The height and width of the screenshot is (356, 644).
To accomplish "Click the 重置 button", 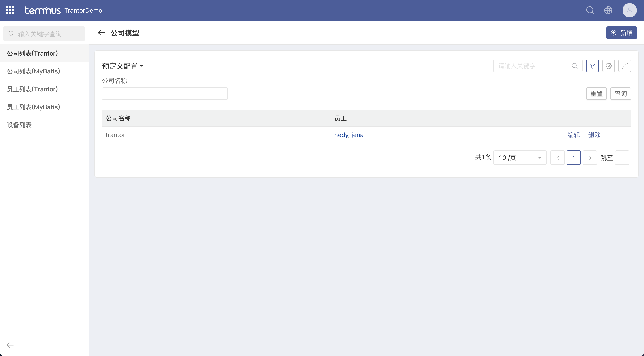I will tap(596, 94).
